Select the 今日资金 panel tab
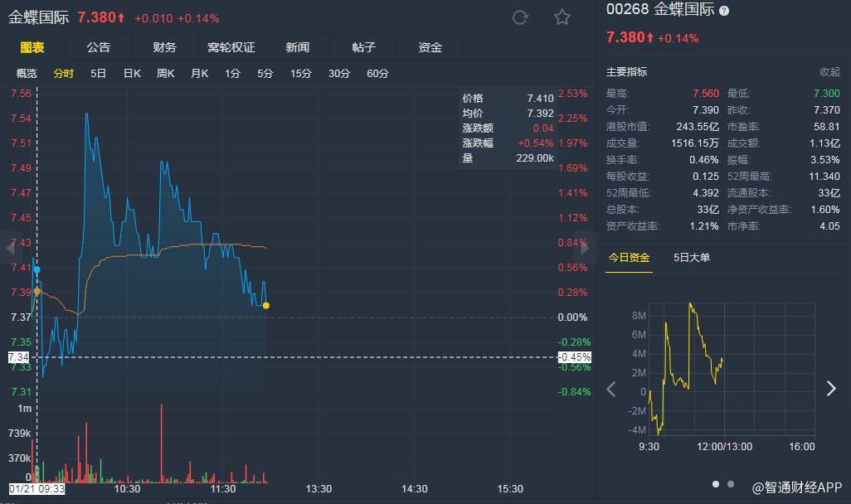Image resolution: width=851 pixels, height=504 pixels. [629, 257]
